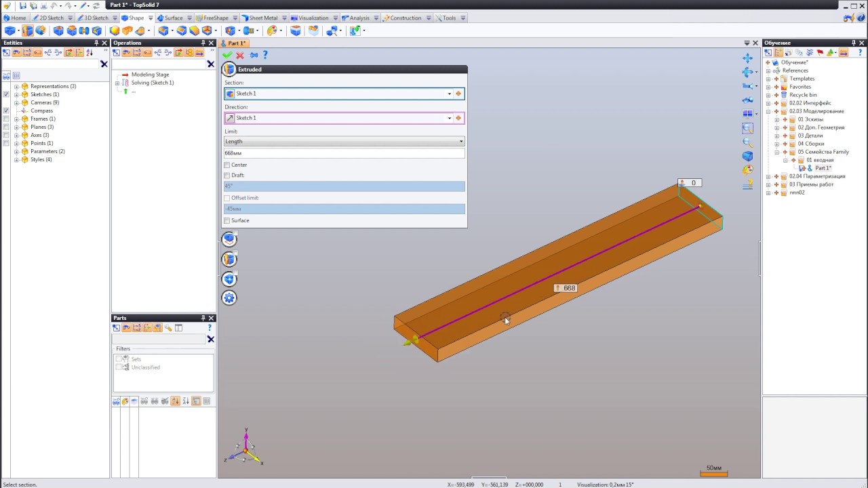Viewport: 868px width, 488px height.
Task: Expand the Parameters (2) node
Action: click(16, 151)
